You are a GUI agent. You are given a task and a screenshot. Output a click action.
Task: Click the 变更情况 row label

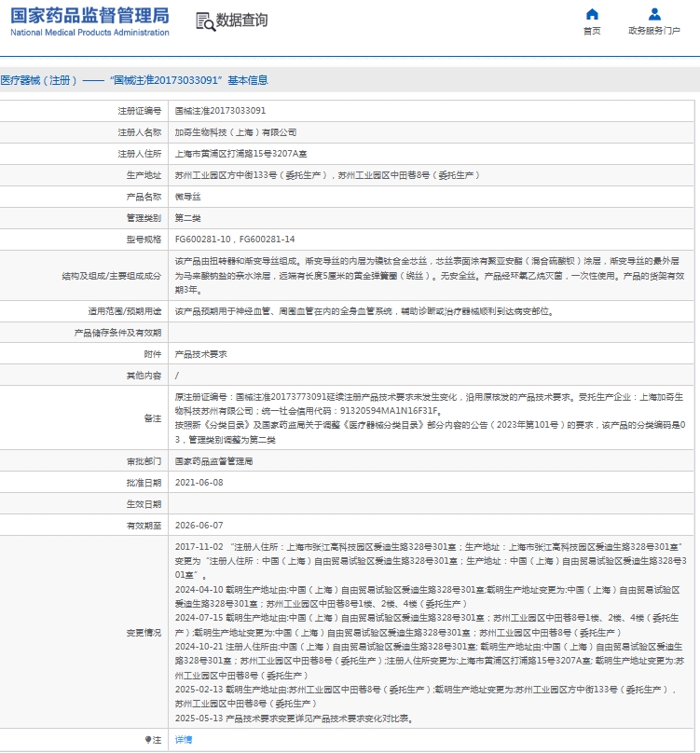[144, 633]
